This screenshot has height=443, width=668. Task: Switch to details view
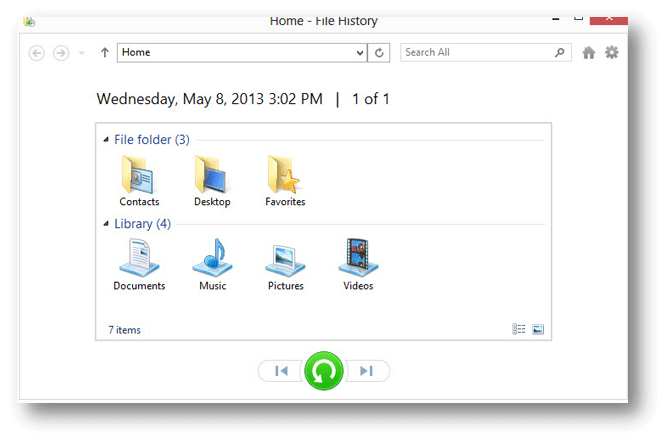(518, 329)
